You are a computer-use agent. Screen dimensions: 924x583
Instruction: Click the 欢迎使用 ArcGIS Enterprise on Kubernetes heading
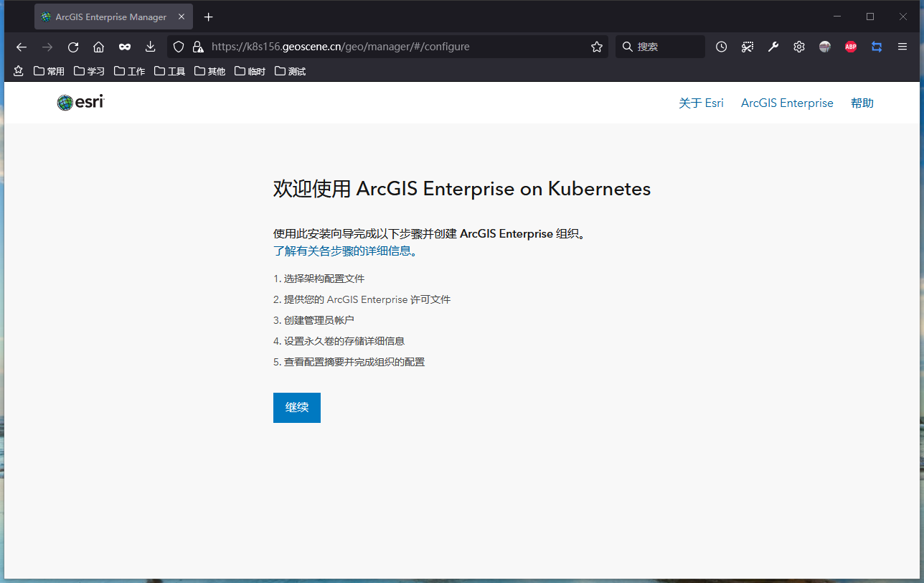tap(462, 189)
